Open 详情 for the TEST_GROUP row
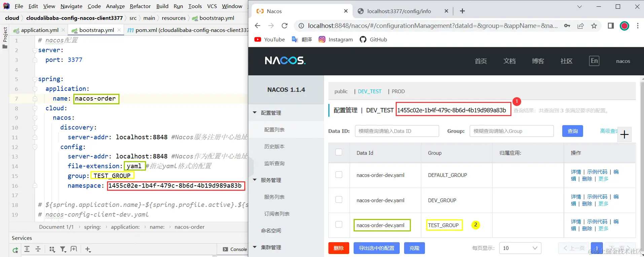Viewport: 644px width, 257px height. (576, 221)
